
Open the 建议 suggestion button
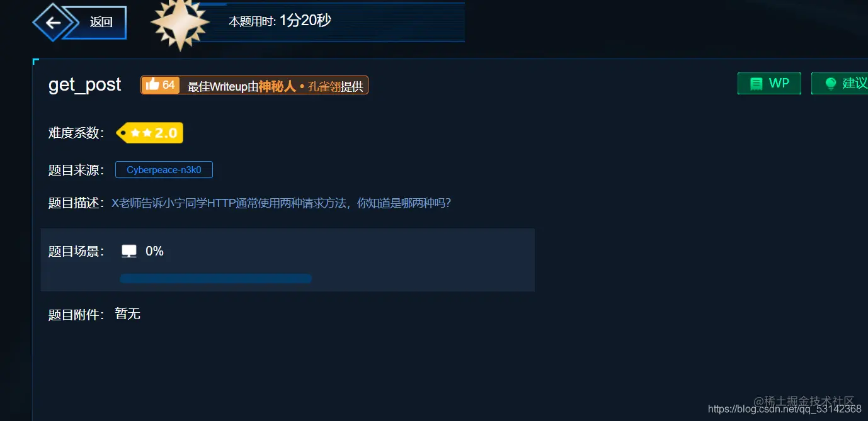(x=840, y=83)
